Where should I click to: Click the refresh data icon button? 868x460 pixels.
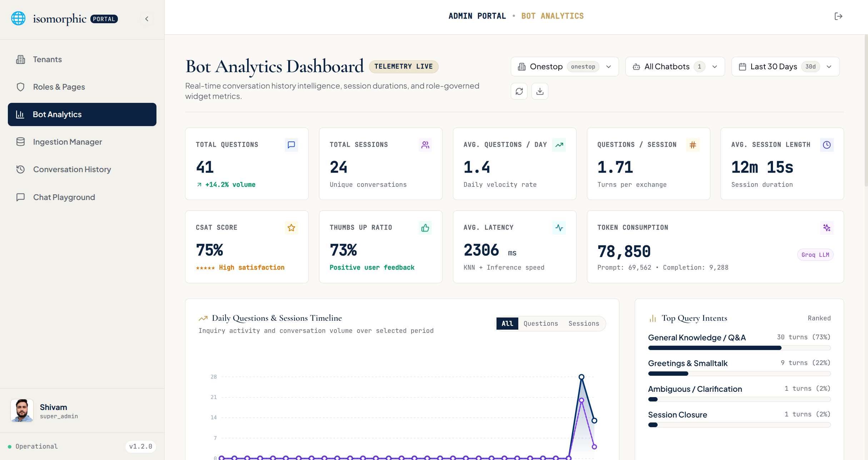pos(519,91)
